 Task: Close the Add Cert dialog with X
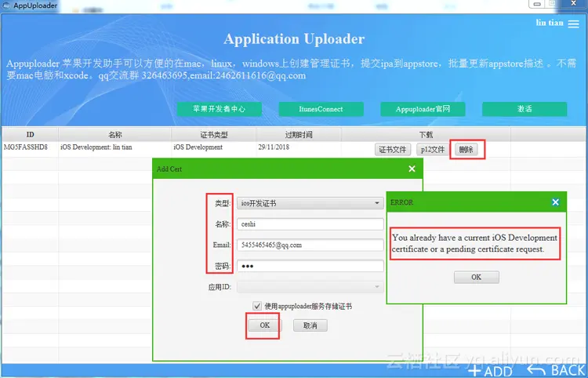pyautogui.click(x=412, y=169)
